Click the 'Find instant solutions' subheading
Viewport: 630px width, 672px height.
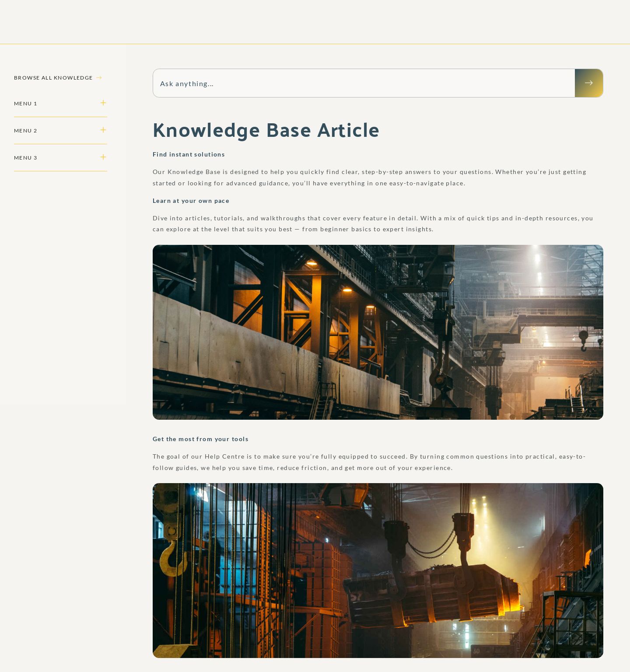tap(189, 154)
